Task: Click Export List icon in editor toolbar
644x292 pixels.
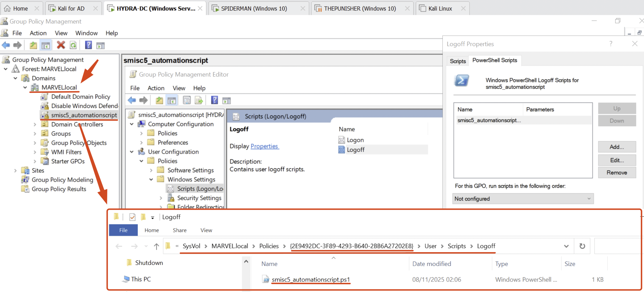Action: 199,100
